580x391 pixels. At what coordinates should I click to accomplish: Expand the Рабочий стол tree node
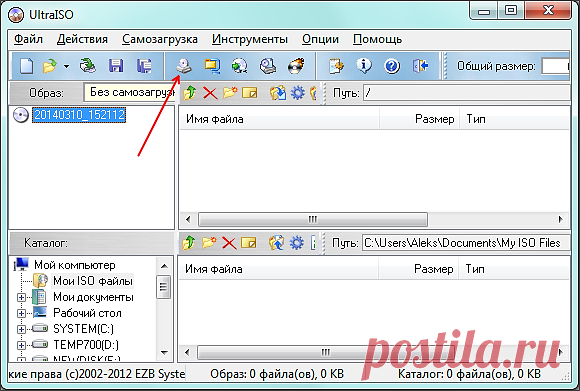[21, 313]
